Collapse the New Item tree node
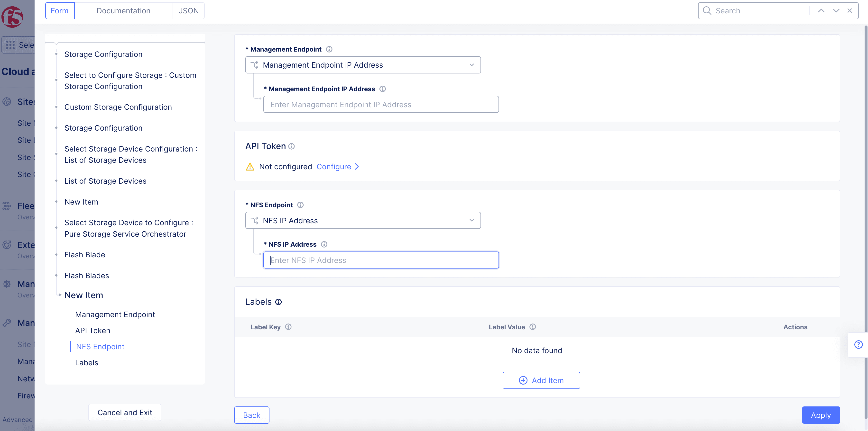Screen dimensions: 868x431 point(60,295)
